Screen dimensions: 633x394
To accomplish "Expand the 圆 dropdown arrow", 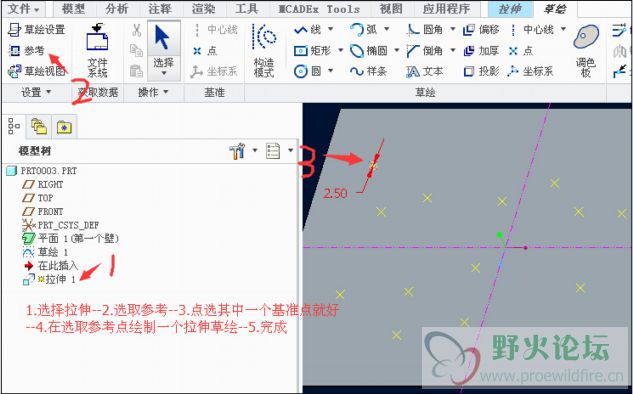I will tap(331, 71).
